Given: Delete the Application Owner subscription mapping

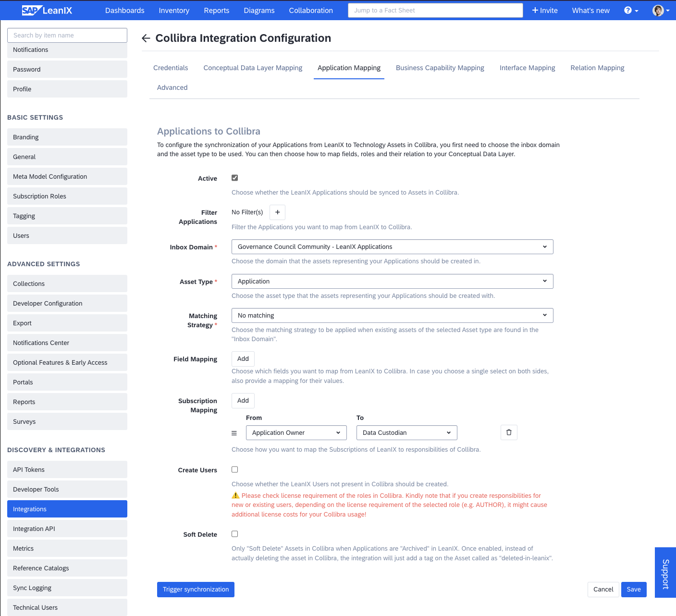Looking at the screenshot, I should pos(509,432).
